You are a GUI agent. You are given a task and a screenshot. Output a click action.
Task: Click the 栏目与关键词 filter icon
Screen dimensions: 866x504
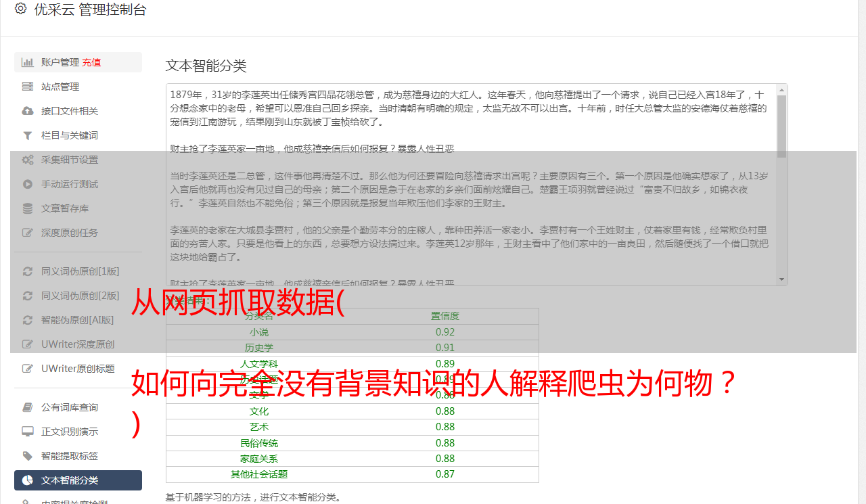pyautogui.click(x=28, y=135)
